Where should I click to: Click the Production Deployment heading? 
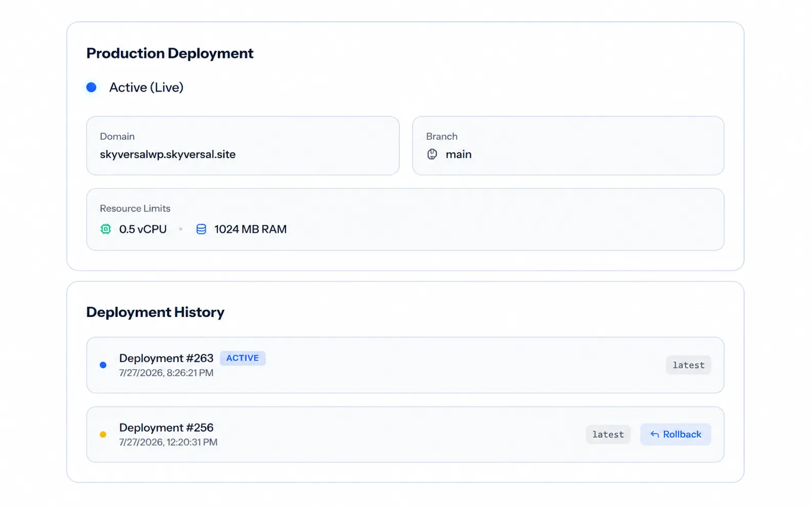coord(170,53)
